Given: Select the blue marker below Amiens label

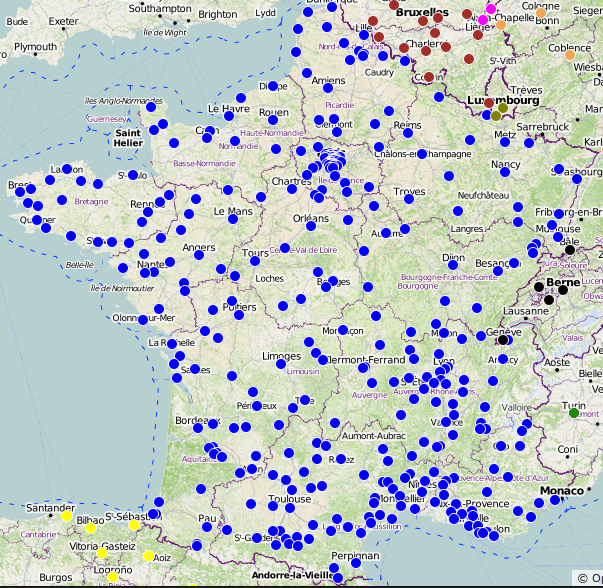Looking at the screenshot, I should point(329,90).
